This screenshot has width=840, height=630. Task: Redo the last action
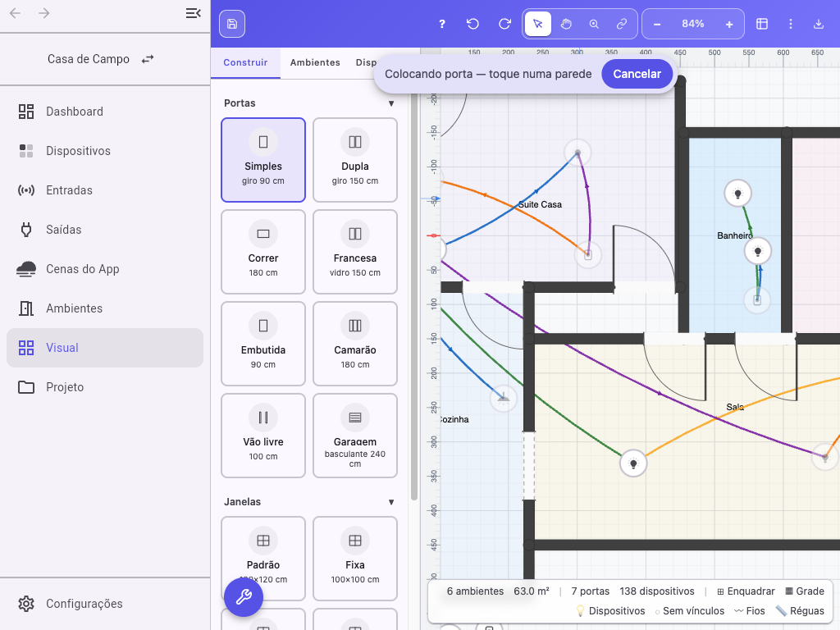click(x=504, y=24)
